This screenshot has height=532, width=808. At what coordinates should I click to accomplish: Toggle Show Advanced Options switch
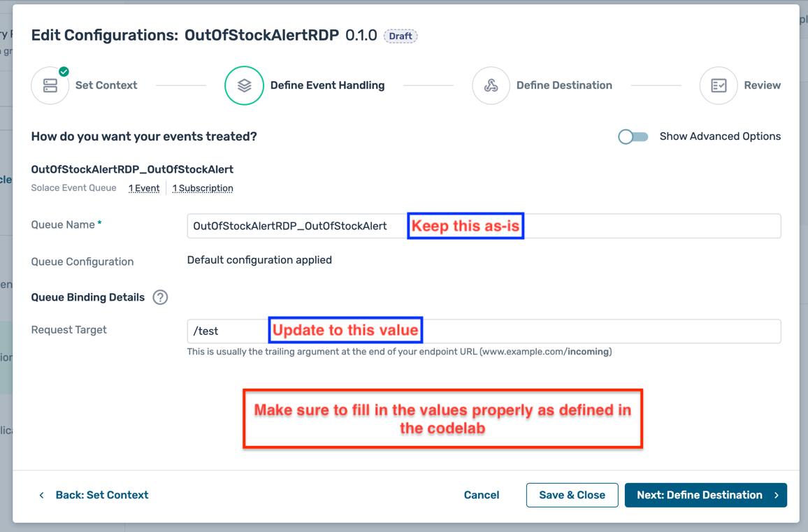[633, 136]
